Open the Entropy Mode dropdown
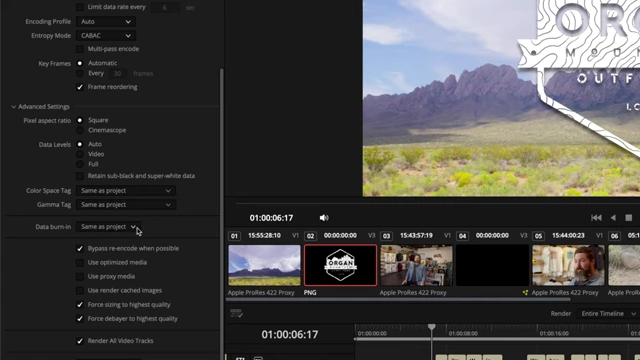The image size is (640, 360). coord(106,36)
